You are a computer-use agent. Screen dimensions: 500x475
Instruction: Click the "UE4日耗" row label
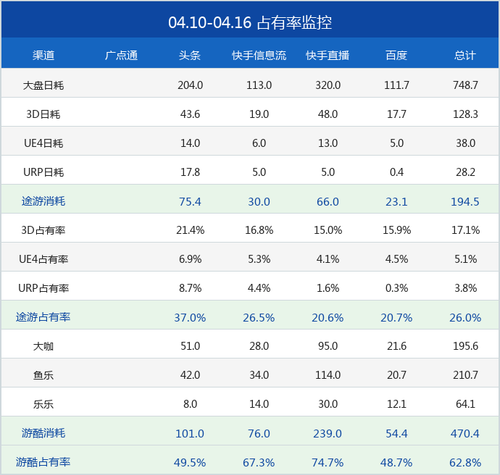tap(43, 143)
